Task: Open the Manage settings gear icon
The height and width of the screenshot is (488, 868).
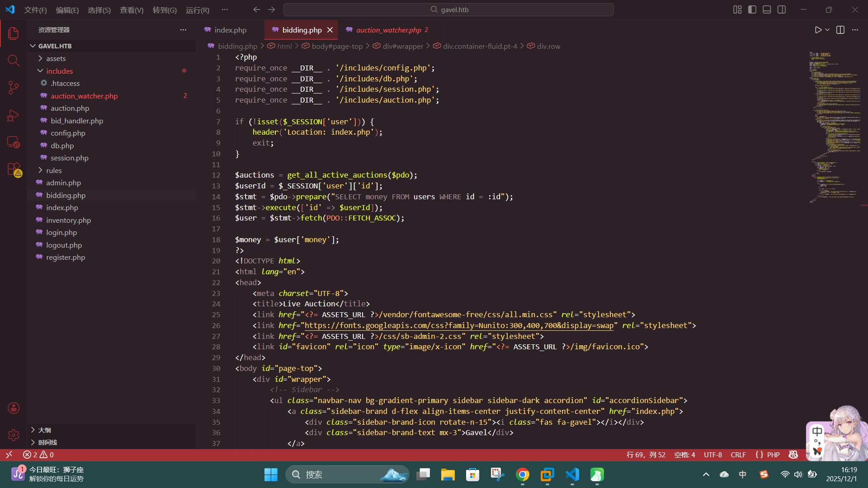Action: (x=14, y=435)
